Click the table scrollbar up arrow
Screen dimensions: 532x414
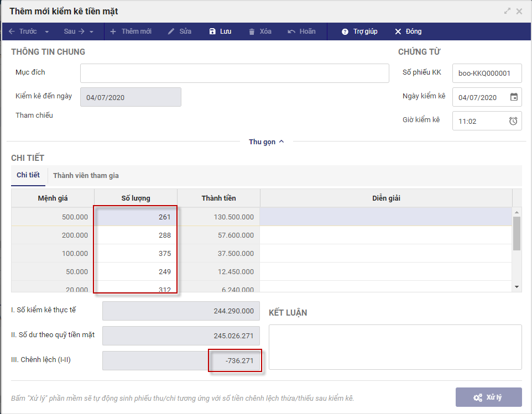[x=517, y=212]
